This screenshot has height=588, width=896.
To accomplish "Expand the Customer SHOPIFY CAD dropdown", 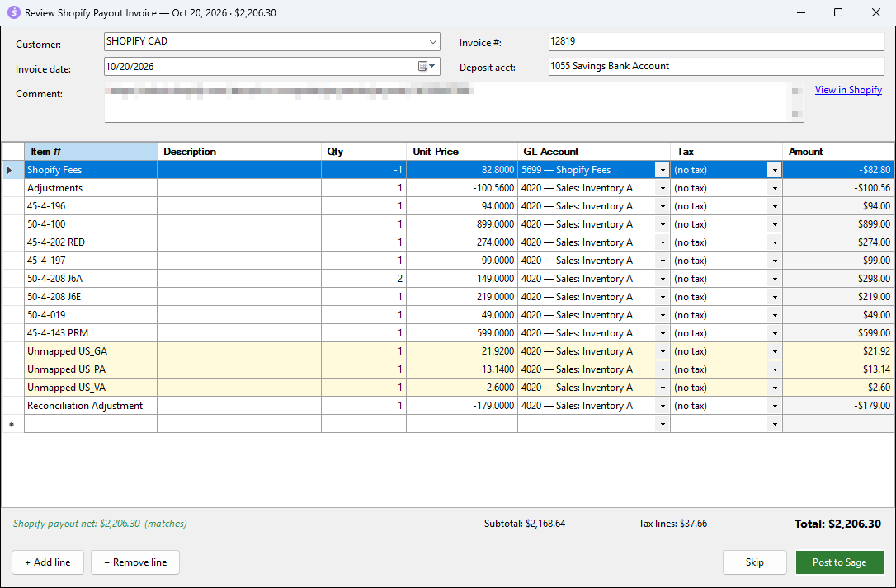I will tap(432, 42).
